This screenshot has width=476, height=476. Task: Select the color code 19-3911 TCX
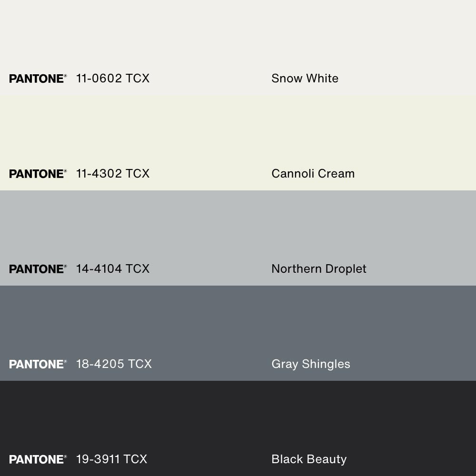coord(111,459)
